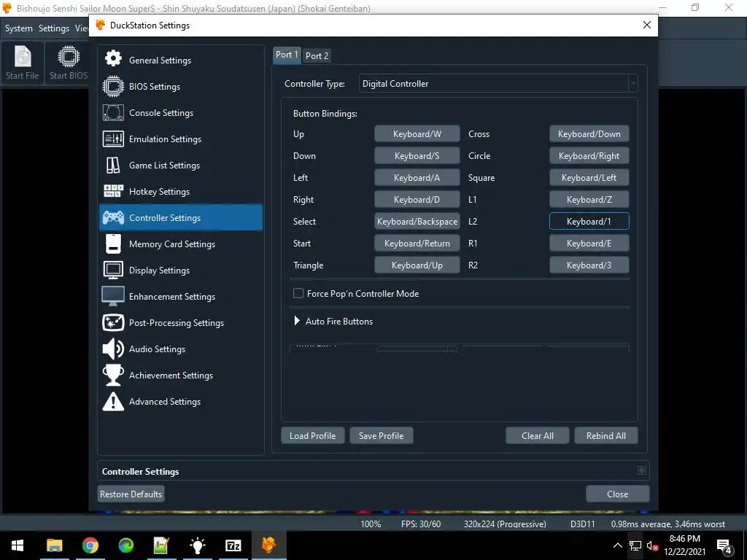
Task: Open Console Settings icon
Action: pos(113,113)
